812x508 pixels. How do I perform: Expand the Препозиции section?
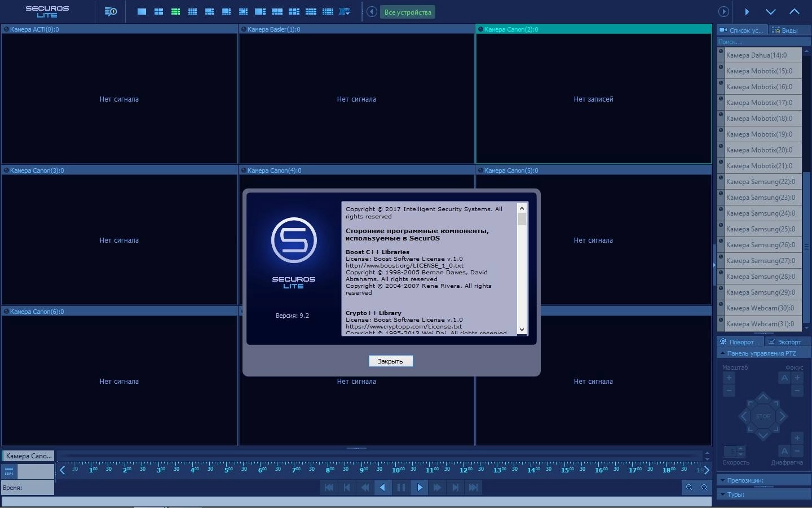(x=764, y=480)
